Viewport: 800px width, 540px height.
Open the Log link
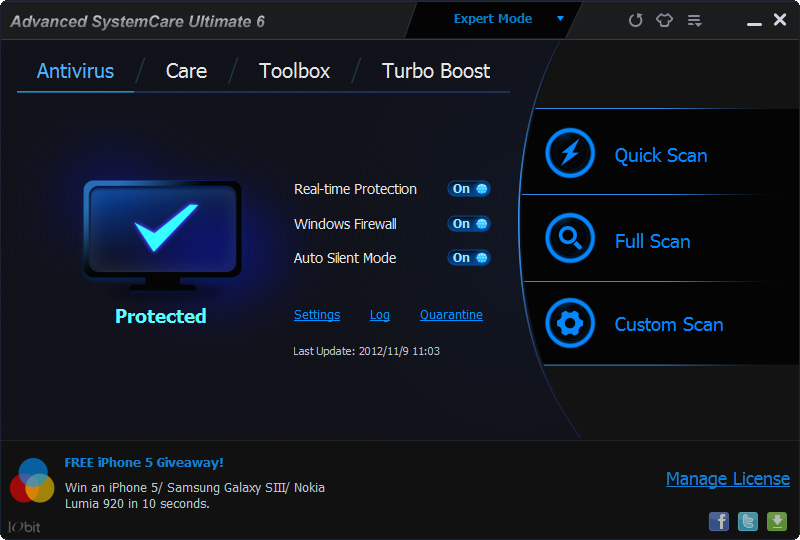[x=380, y=315]
